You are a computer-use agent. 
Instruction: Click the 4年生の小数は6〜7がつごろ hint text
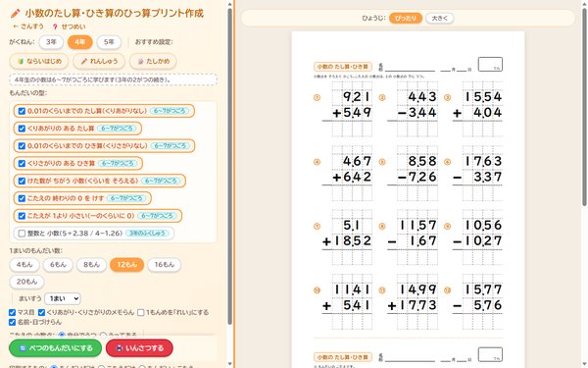pos(113,79)
